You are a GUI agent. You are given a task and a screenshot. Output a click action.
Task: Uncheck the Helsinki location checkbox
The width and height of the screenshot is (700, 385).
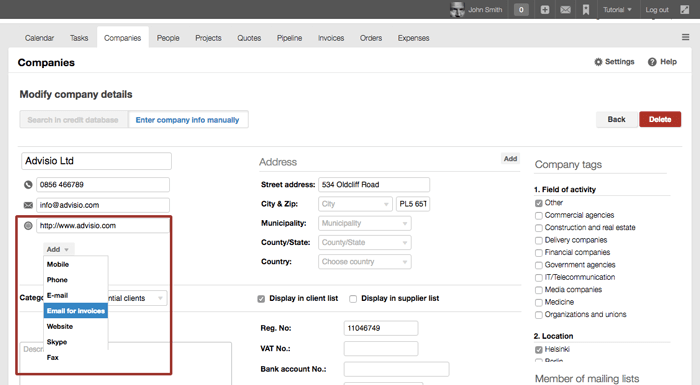539,350
